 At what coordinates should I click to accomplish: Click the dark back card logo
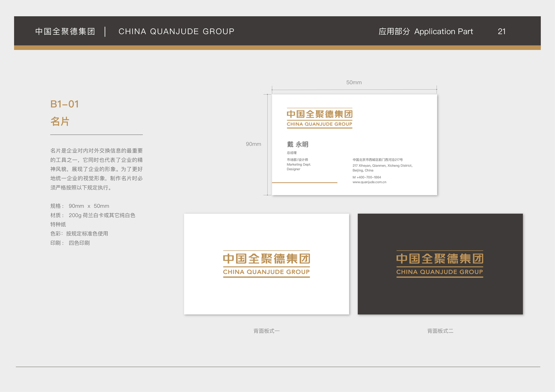pos(440,264)
